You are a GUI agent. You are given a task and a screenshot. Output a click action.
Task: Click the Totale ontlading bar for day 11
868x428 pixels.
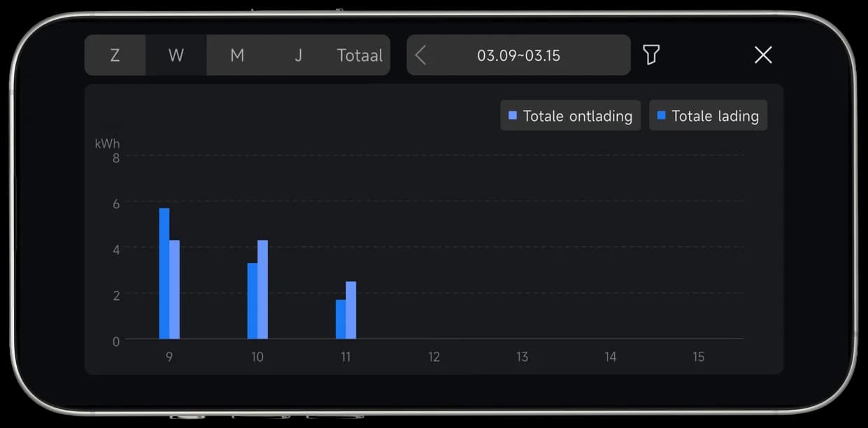(351, 311)
